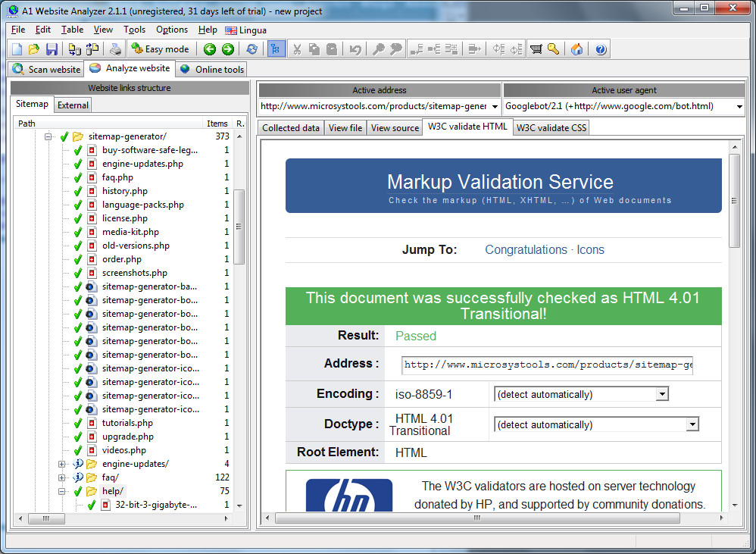Follow the Congratulations jump link
This screenshot has width=756, height=554.
pos(526,250)
